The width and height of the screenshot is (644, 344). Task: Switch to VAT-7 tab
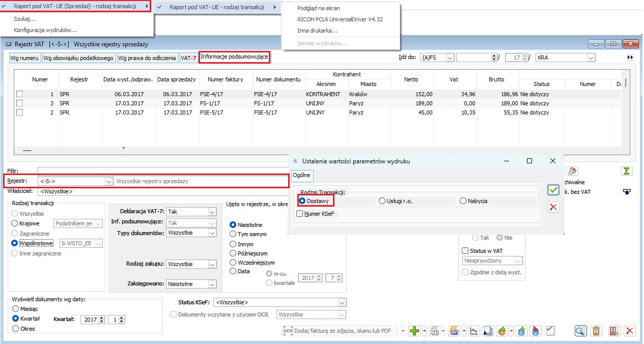tap(188, 58)
